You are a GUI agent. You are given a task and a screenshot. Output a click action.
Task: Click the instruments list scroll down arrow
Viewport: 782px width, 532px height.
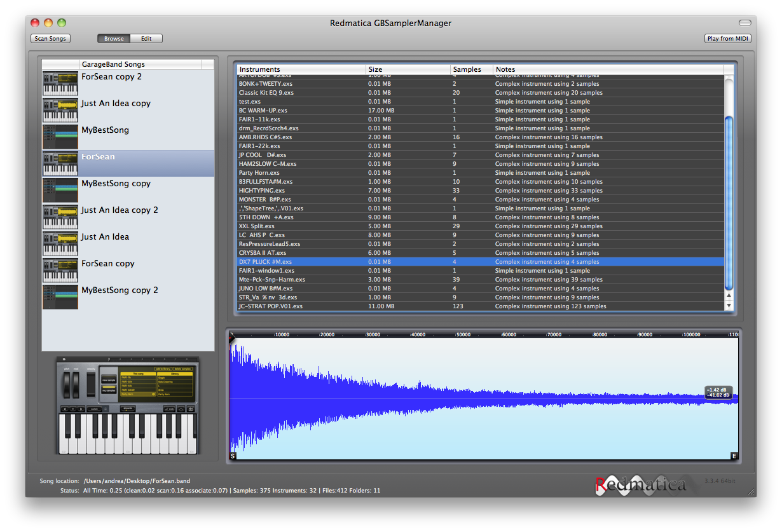[x=729, y=306]
